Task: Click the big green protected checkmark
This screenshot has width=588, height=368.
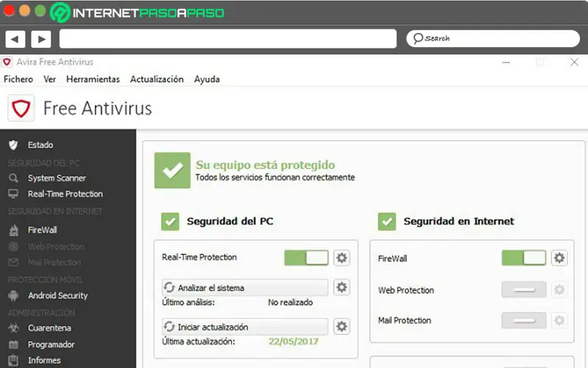Action: 173,171
